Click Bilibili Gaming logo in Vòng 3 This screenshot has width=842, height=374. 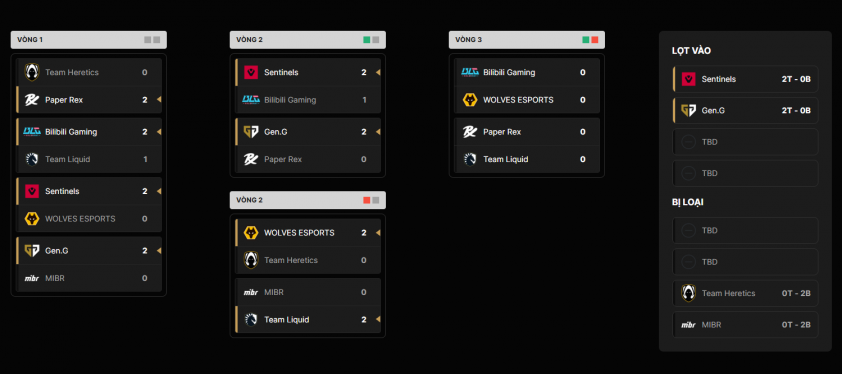470,72
